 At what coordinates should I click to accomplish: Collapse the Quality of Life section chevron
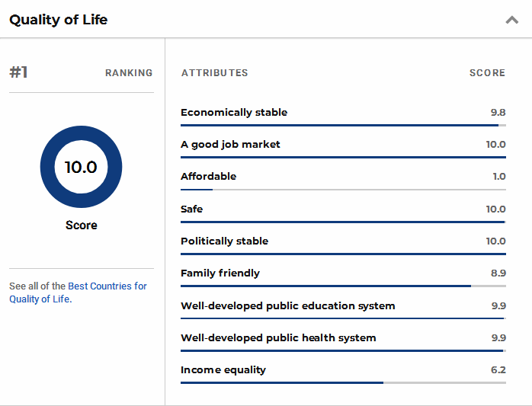tap(511, 20)
